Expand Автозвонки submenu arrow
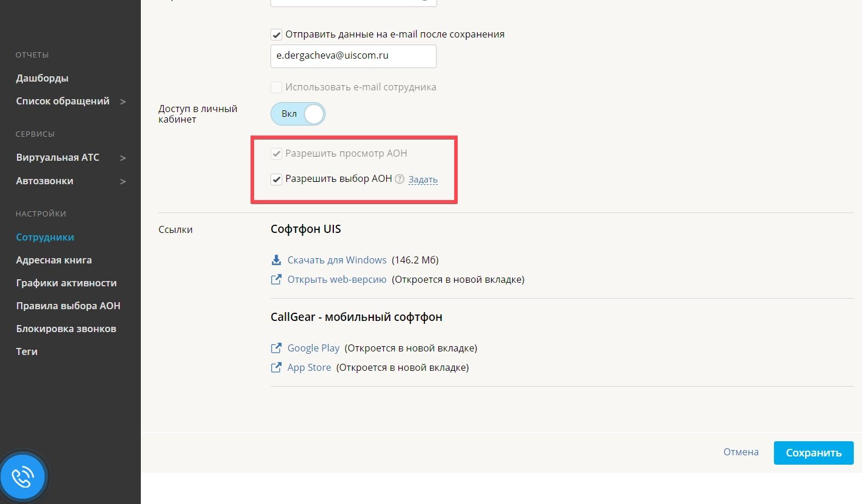The width and height of the screenshot is (862, 504). [x=123, y=181]
